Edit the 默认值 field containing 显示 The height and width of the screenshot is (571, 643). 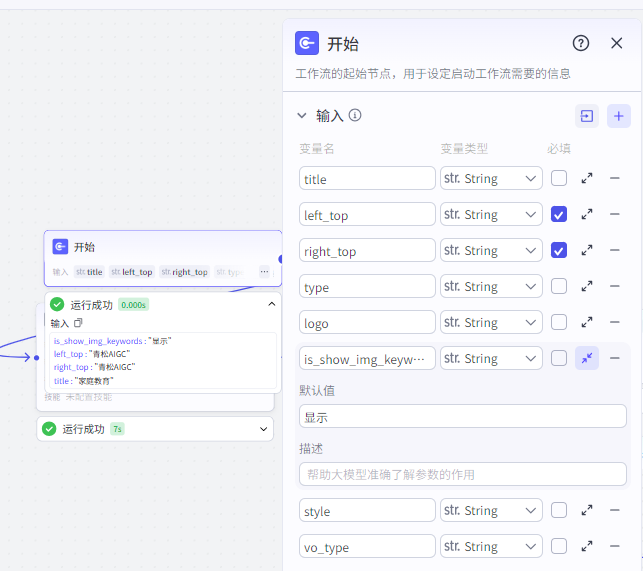pyautogui.click(x=463, y=416)
